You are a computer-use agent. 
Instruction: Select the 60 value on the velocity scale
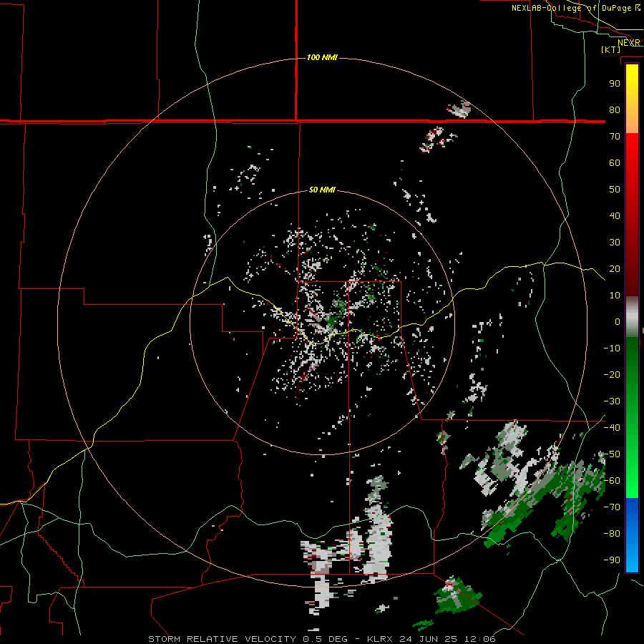615,162
